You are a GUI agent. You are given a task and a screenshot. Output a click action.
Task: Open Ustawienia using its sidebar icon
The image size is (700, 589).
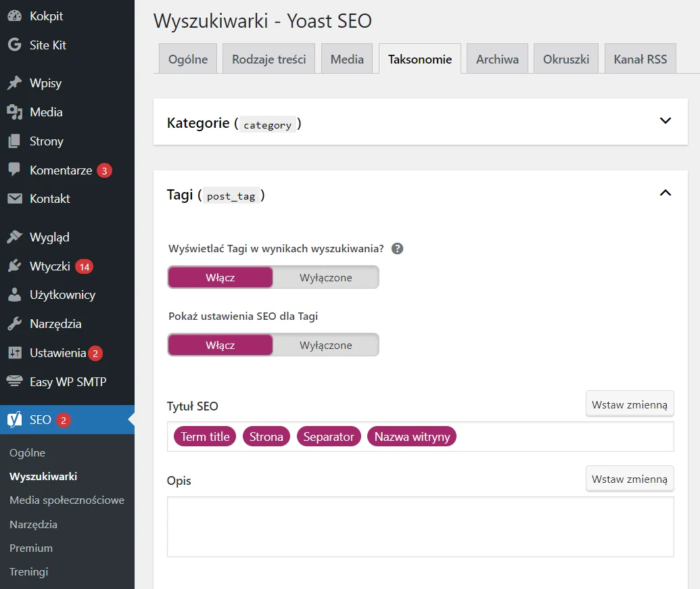(x=16, y=352)
